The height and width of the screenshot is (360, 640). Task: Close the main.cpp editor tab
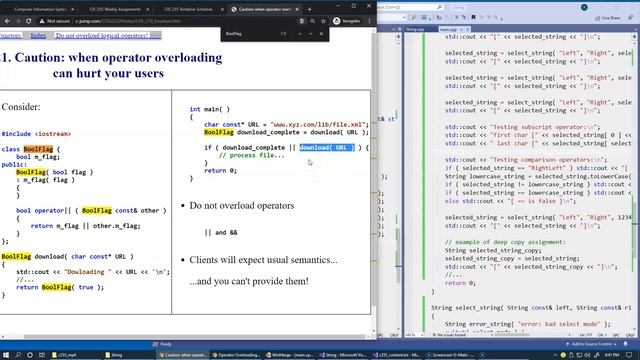[468, 29]
